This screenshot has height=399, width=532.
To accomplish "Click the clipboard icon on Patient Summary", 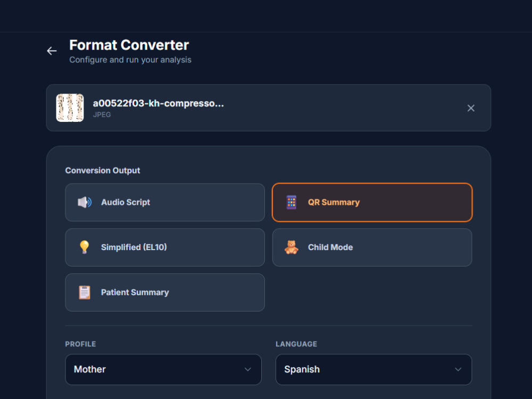I will [x=85, y=293].
